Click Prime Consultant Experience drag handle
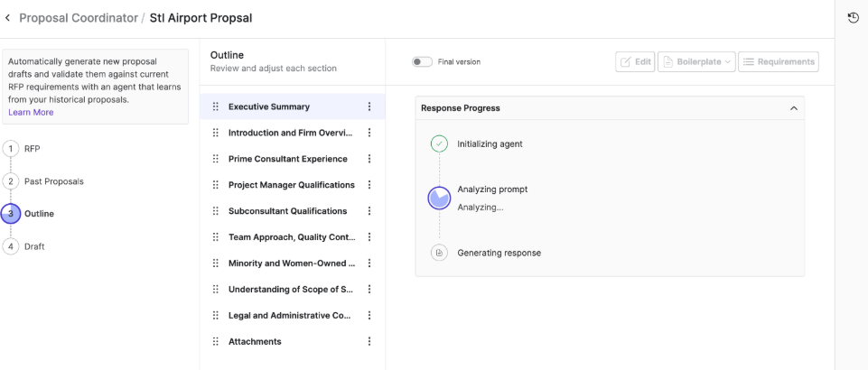The width and height of the screenshot is (868, 370). click(x=216, y=159)
